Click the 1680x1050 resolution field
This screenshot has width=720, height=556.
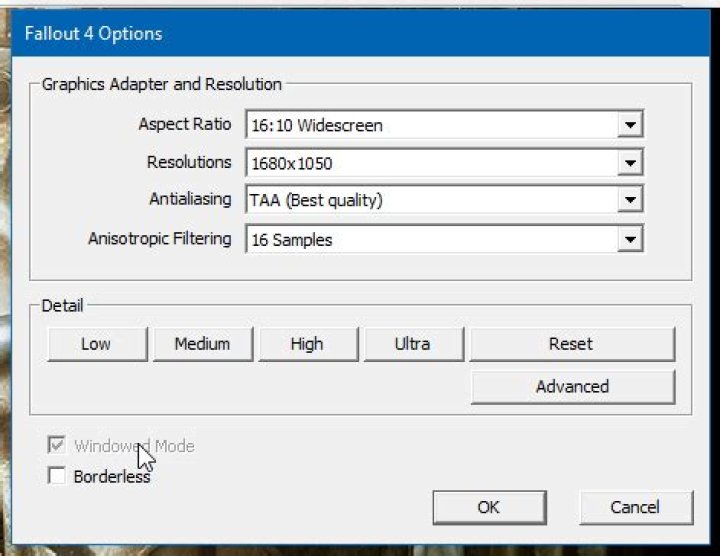click(x=444, y=163)
